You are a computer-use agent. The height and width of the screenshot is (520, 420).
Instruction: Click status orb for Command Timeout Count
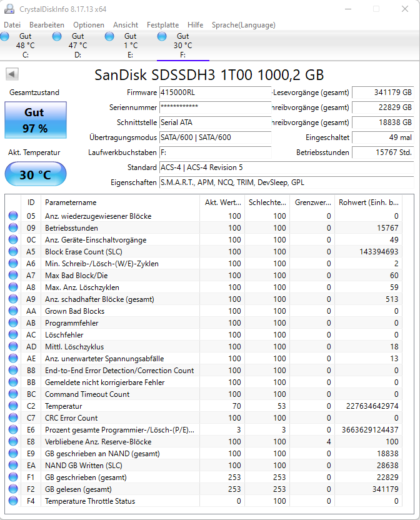point(13,394)
